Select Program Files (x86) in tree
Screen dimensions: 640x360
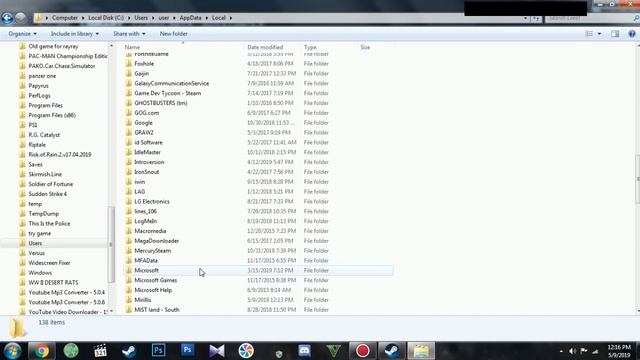click(x=52, y=115)
